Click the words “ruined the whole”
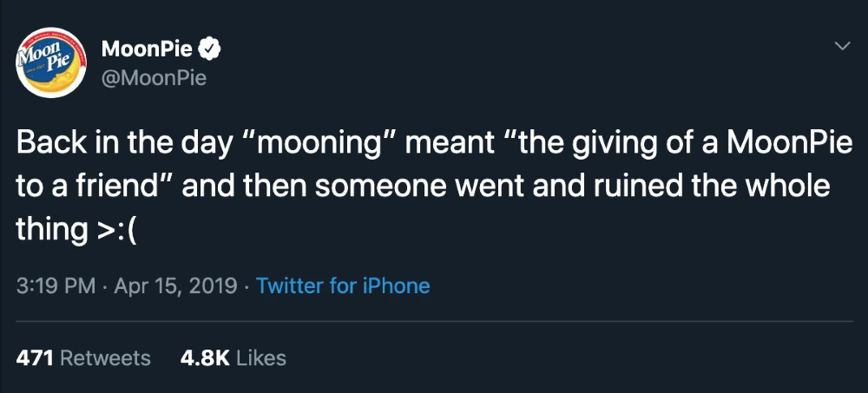This screenshot has width=868, height=393. 707,187
